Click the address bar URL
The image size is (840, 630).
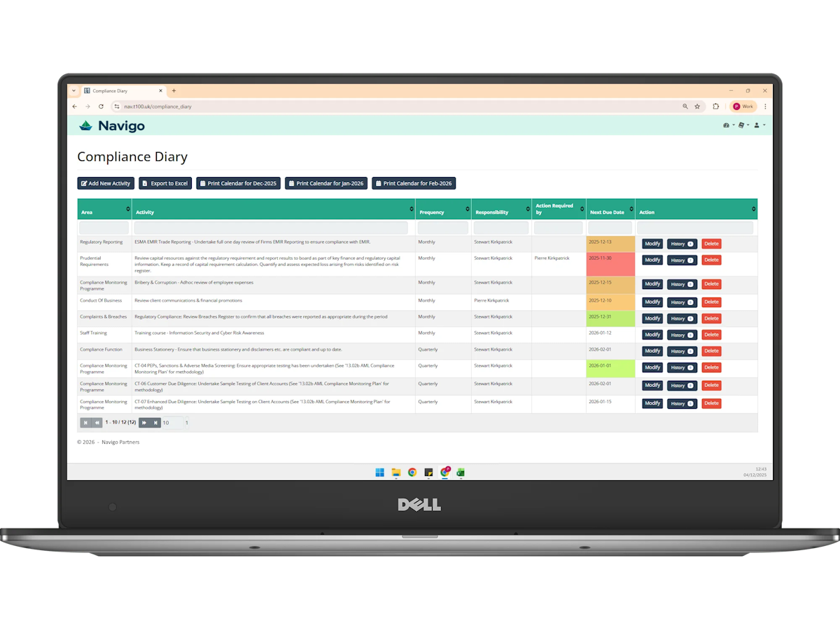click(157, 106)
